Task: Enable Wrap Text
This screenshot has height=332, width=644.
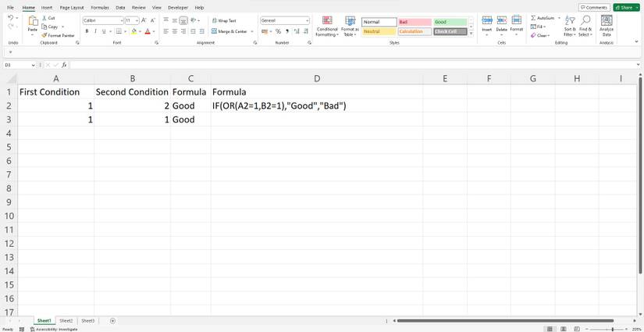Action: (224, 20)
